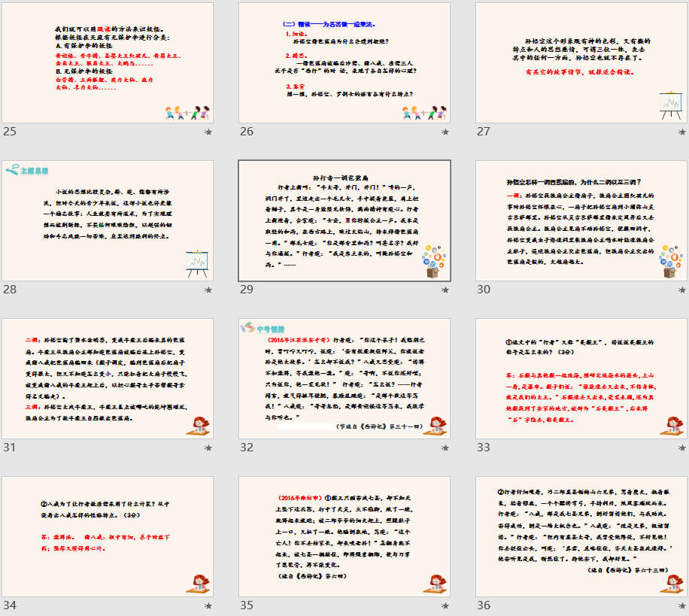The image size is (689, 616).
Task: Click the slide number label "33"
Action: point(484,448)
